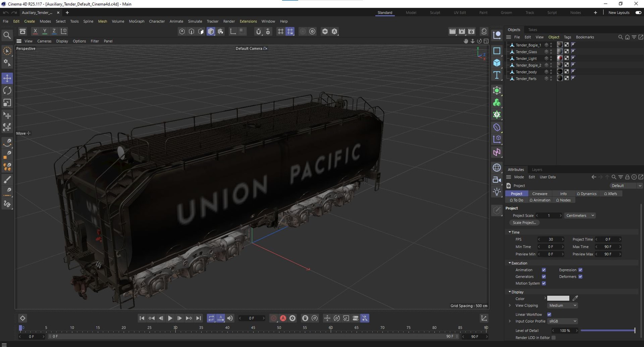Uncheck Motion System checkbox
This screenshot has width=644, height=347.
tap(544, 283)
